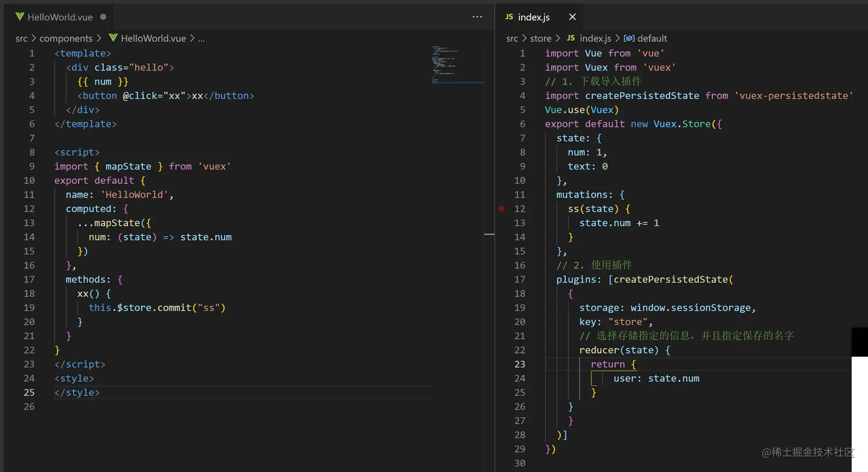
Task: Click the unsaved dot on HelloWorld.vue tab
Action: point(103,17)
